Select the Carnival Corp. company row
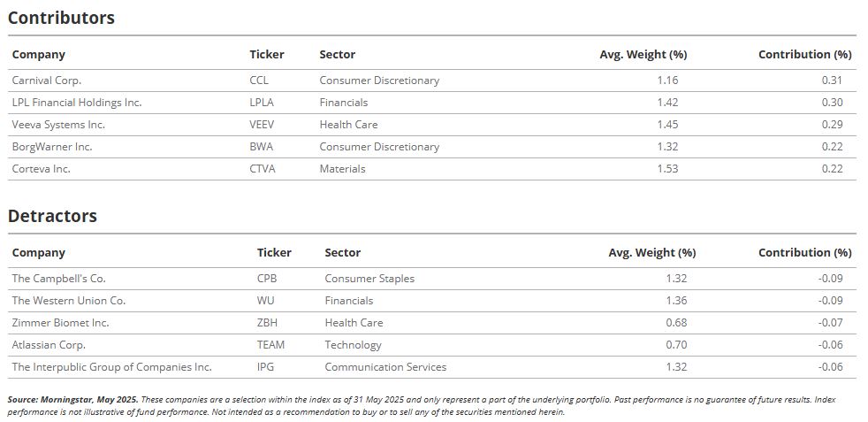 coord(431,81)
